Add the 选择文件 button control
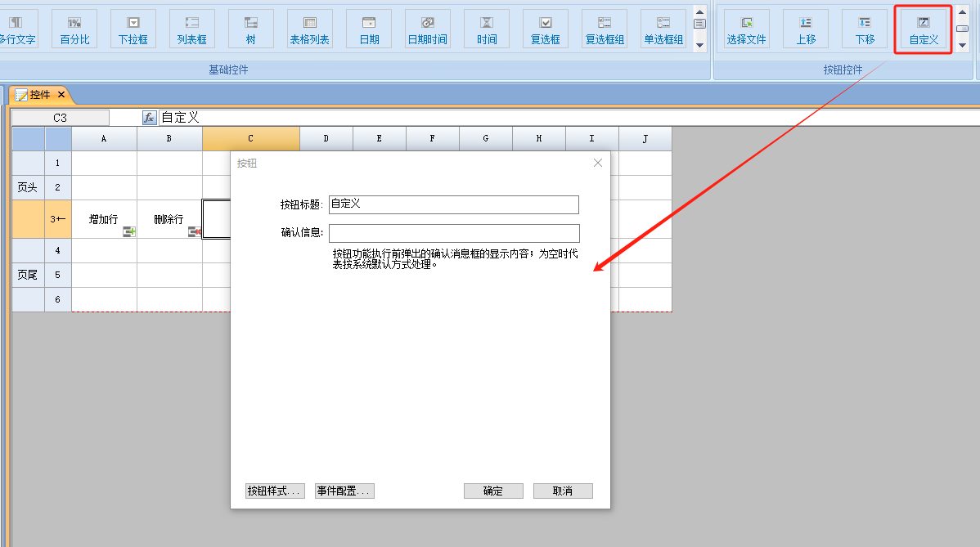980x547 pixels. click(746, 29)
